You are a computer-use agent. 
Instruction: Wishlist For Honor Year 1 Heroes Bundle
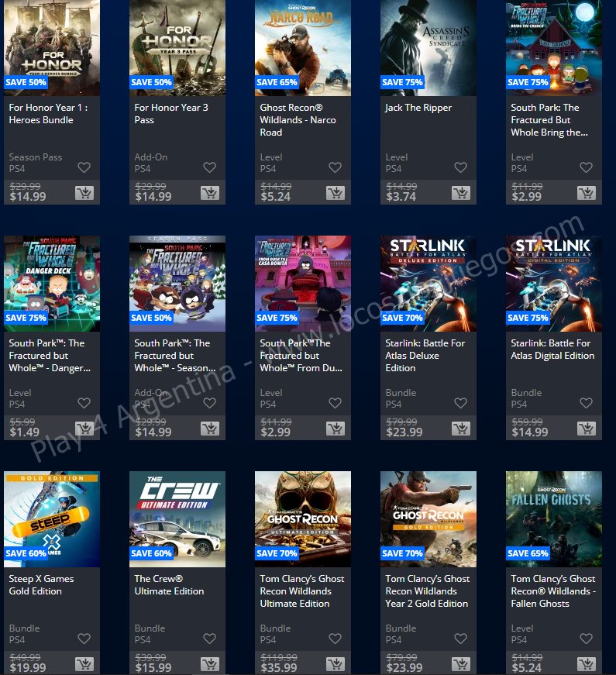[84, 167]
